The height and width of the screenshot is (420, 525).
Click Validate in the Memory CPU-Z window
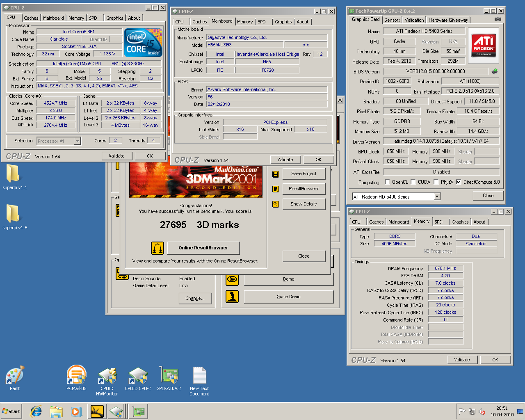click(x=462, y=360)
